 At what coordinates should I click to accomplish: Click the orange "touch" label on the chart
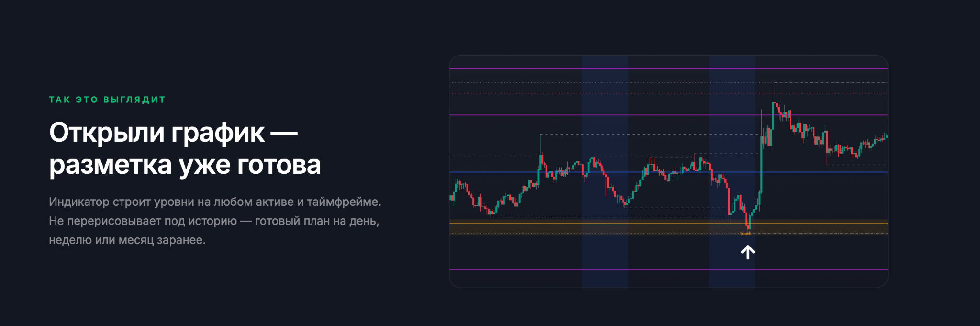[746, 234]
